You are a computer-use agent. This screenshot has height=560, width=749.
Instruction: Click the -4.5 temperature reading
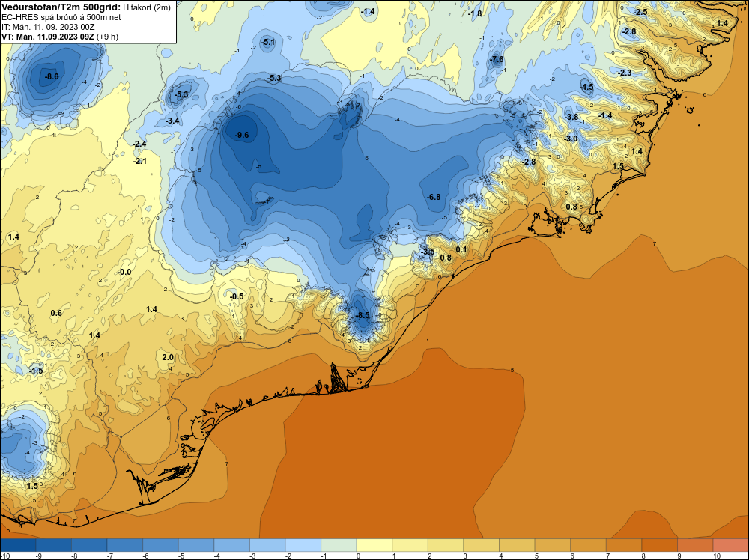coord(586,87)
